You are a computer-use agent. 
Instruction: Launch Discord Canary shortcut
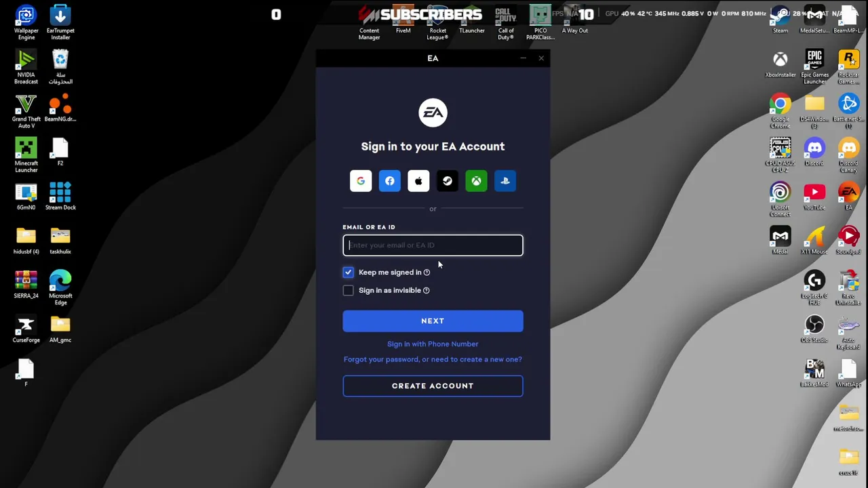(x=849, y=155)
